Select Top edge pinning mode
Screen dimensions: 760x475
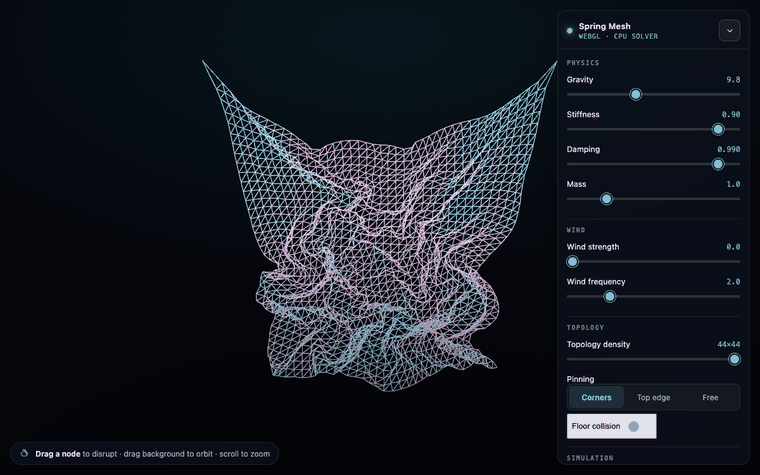click(x=653, y=397)
